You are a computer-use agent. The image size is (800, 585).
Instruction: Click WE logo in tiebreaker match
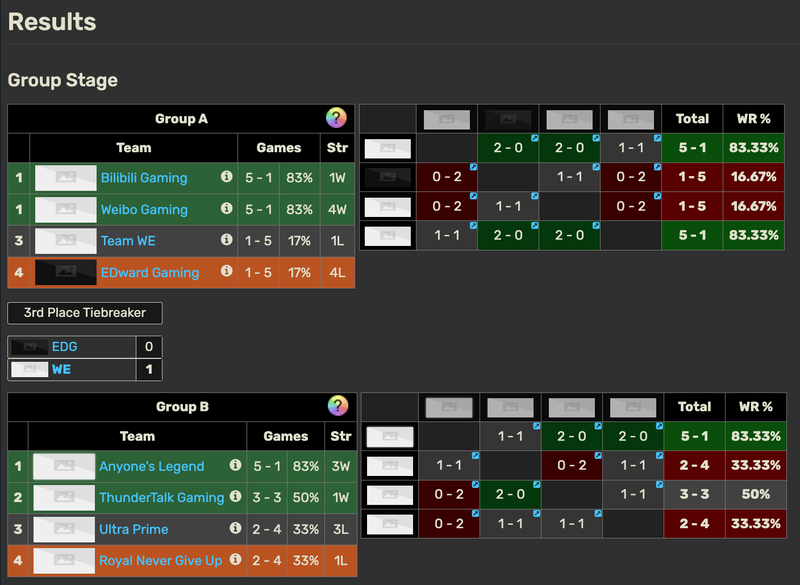click(30, 369)
